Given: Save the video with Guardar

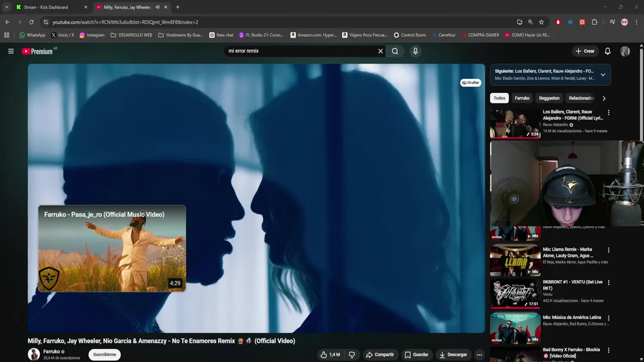Looking at the screenshot, I should (x=417, y=354).
